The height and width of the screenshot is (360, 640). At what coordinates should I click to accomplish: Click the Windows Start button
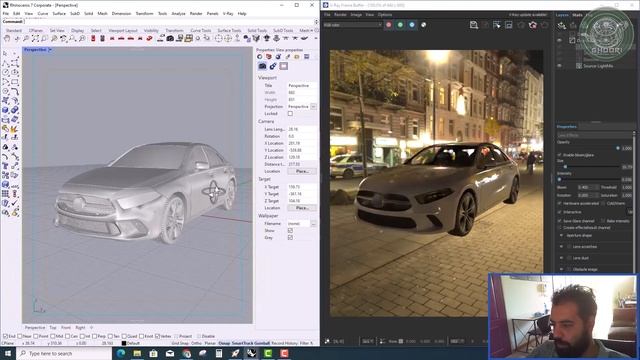tap(7, 353)
